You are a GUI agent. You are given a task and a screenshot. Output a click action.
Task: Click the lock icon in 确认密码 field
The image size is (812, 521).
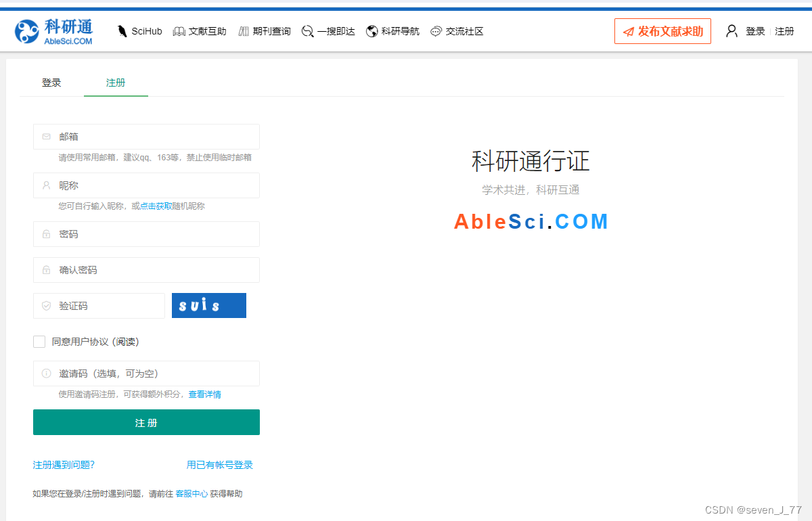[47, 270]
